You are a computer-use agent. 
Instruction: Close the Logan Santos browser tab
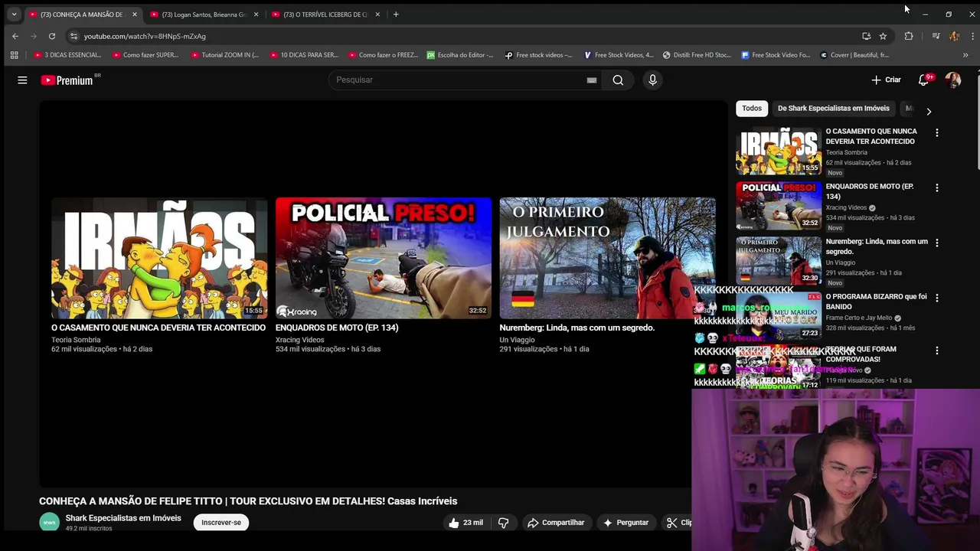tap(256, 15)
